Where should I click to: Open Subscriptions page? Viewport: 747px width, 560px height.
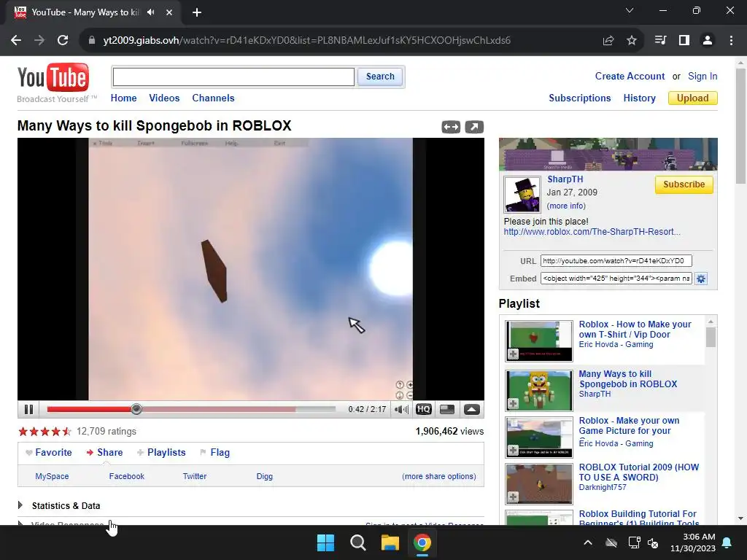[x=580, y=98]
